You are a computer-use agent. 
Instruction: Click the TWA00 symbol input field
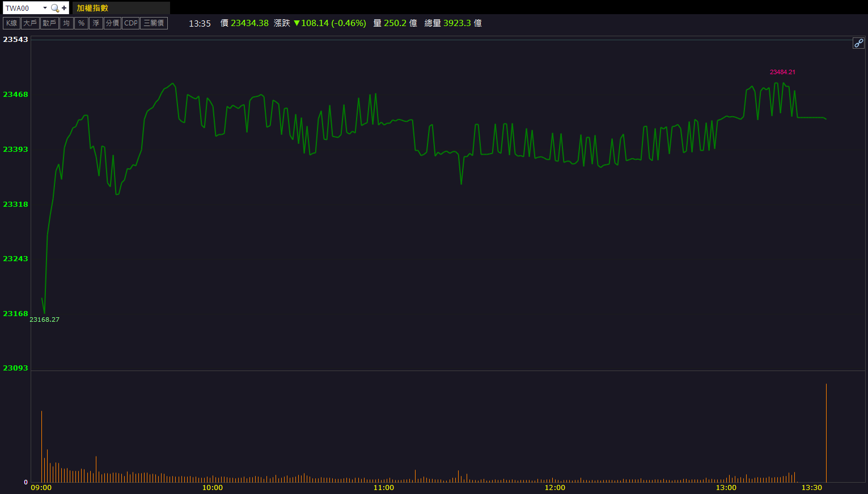click(x=23, y=8)
